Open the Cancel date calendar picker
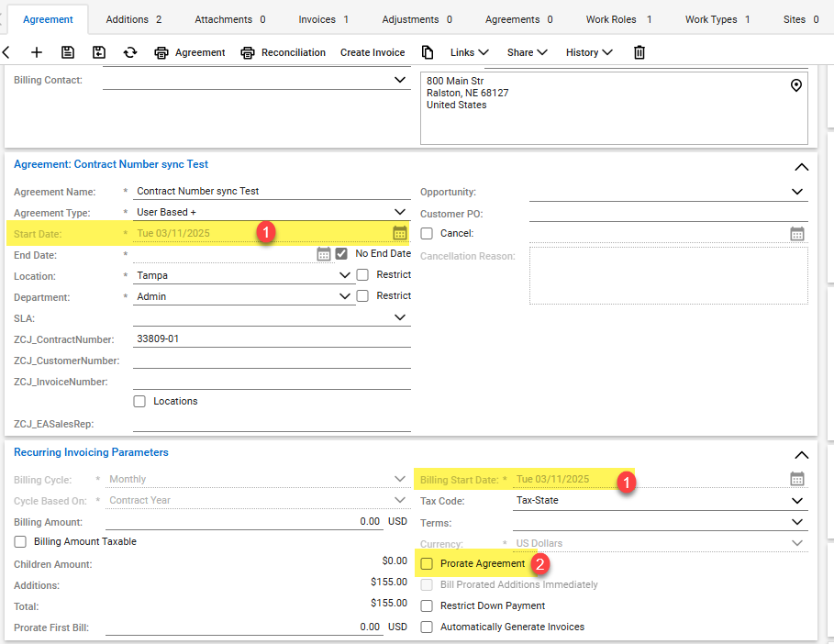Viewport: 834px width, 644px height. click(x=796, y=233)
